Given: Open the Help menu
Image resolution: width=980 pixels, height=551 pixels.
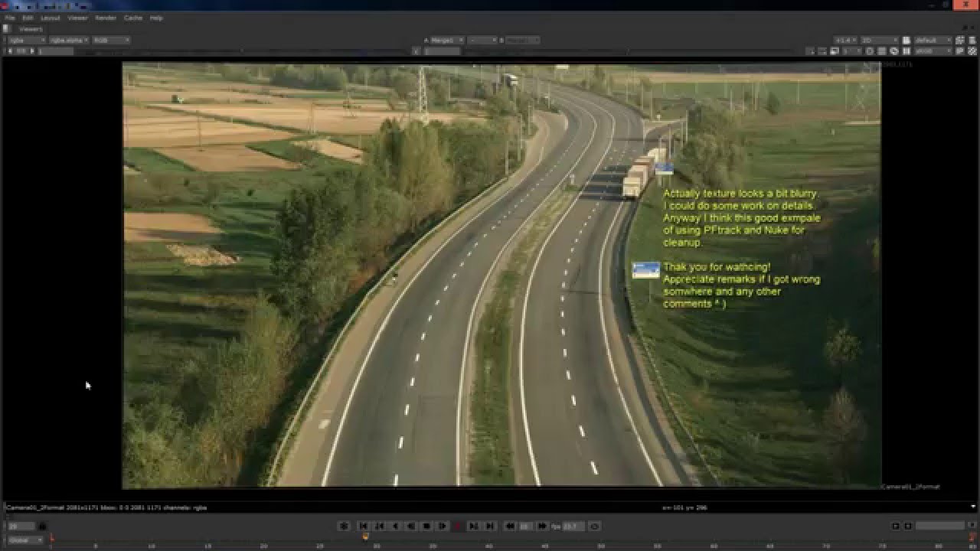Looking at the screenshot, I should coord(156,18).
